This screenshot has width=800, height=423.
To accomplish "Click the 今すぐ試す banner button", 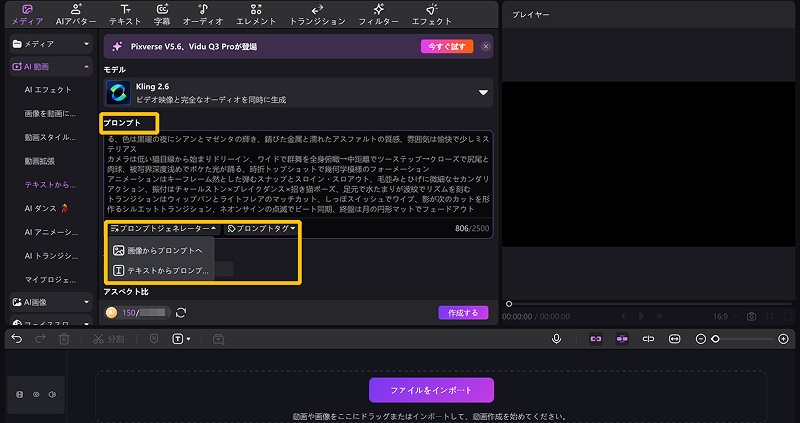I will [447, 46].
